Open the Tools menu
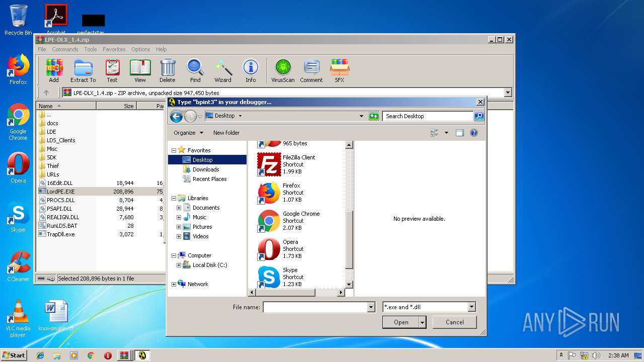Image resolution: width=644 pixels, height=362 pixels. (x=91, y=49)
